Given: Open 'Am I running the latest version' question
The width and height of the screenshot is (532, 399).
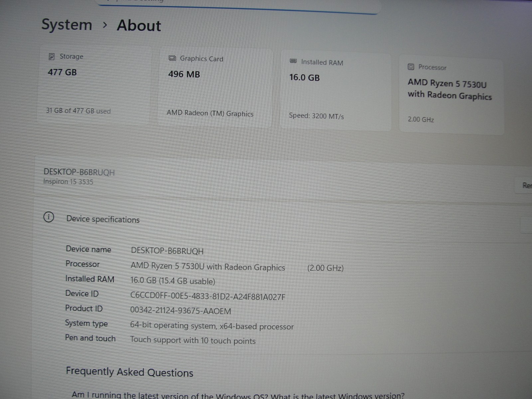Looking at the screenshot, I should coord(238,395).
